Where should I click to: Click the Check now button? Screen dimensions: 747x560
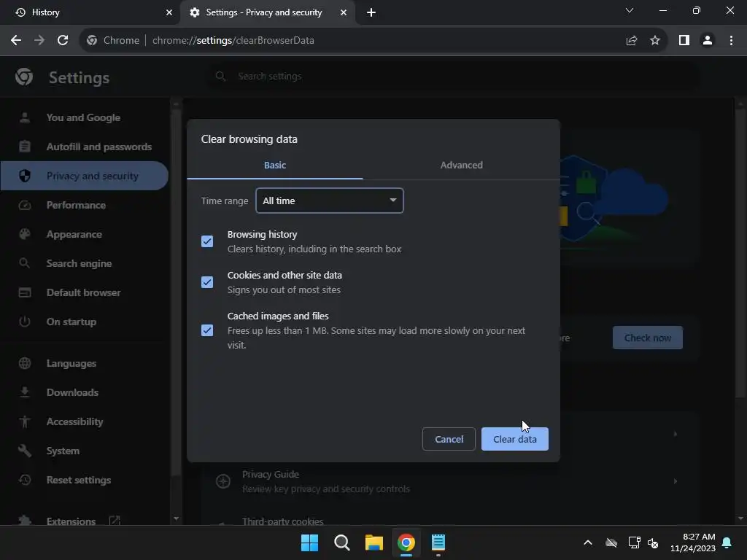[x=648, y=338]
